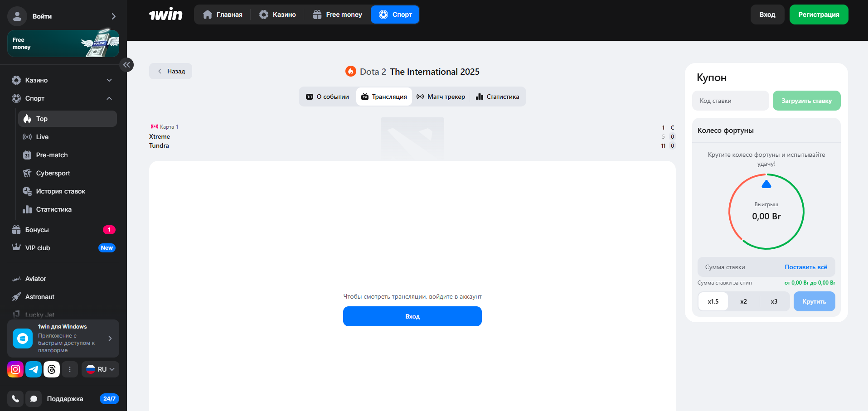Screen dimensions: 868x411
Task: Click the header Вход button
Action: (767, 15)
